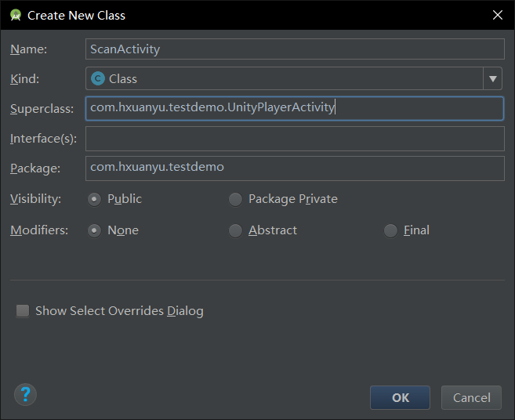The height and width of the screenshot is (420, 515).
Task: Click the blue help question mark icon
Action: 26,393
